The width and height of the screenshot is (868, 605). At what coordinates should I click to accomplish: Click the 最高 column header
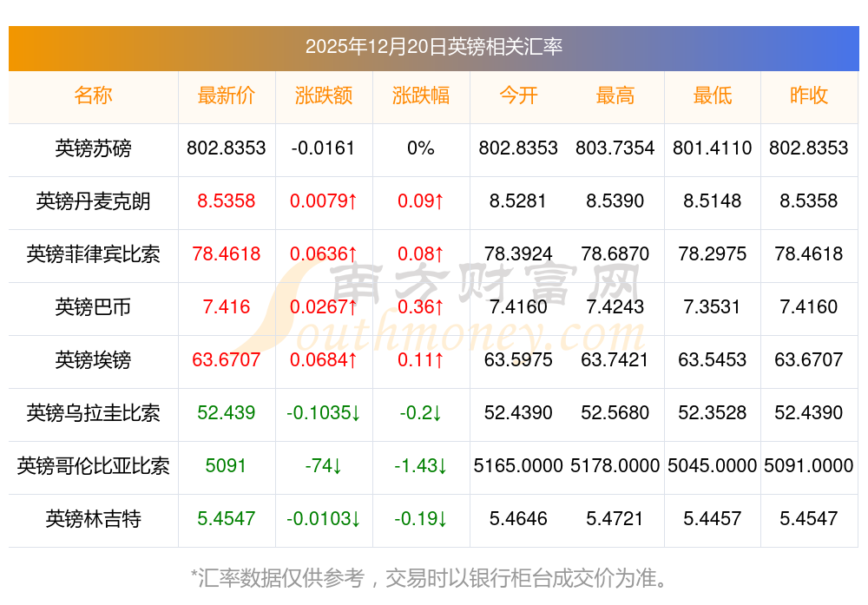click(615, 95)
